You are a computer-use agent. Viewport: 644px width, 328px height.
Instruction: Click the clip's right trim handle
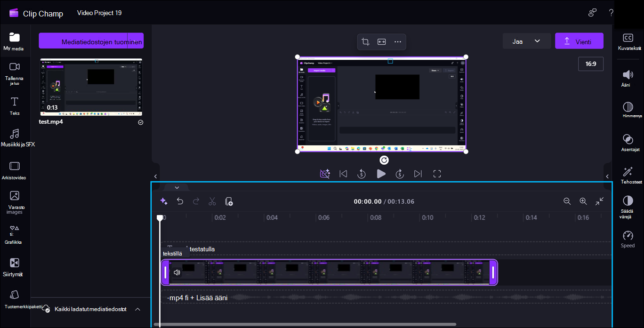pyautogui.click(x=493, y=272)
